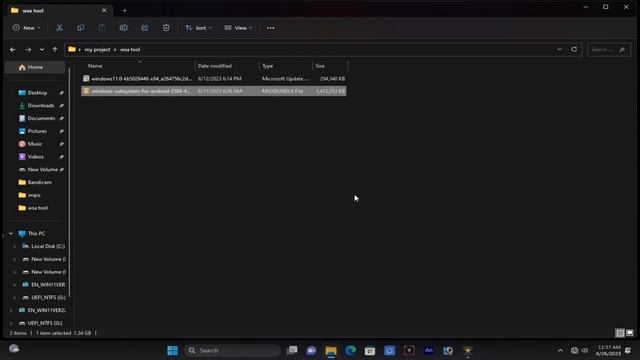Open a new File Explorer tab
This screenshot has height=360, width=640.
(124, 11)
